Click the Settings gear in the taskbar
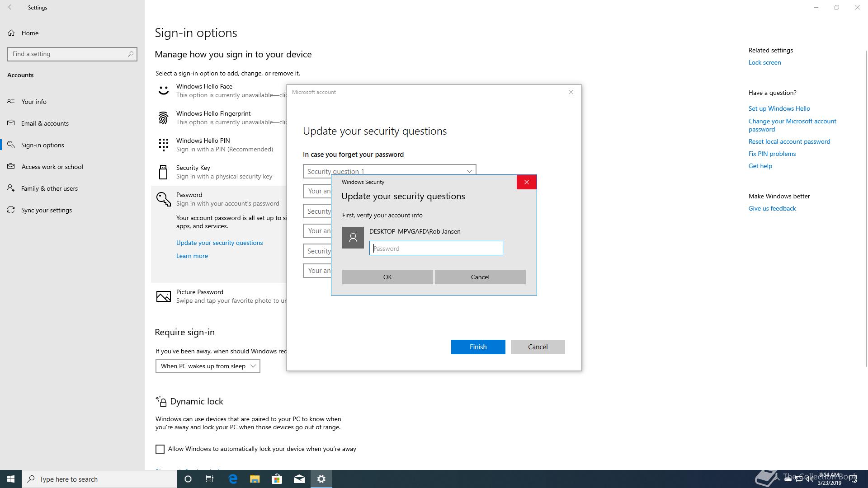 pyautogui.click(x=321, y=479)
